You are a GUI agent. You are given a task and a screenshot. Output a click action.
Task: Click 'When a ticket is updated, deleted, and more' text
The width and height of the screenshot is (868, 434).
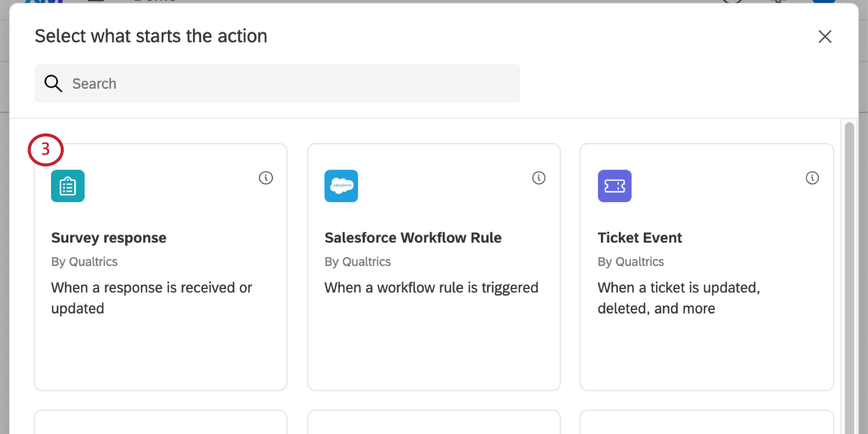[x=679, y=298]
